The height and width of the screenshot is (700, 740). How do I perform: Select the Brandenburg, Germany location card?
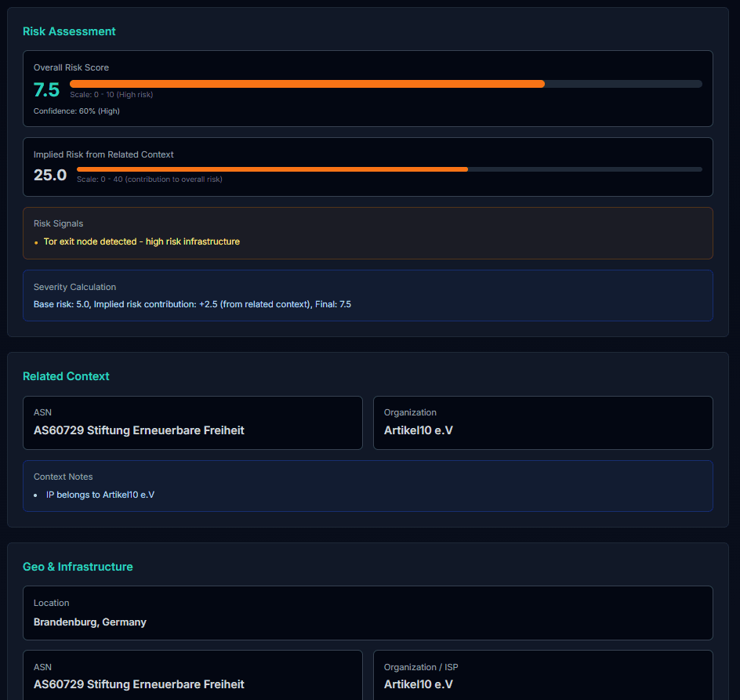[x=368, y=613]
